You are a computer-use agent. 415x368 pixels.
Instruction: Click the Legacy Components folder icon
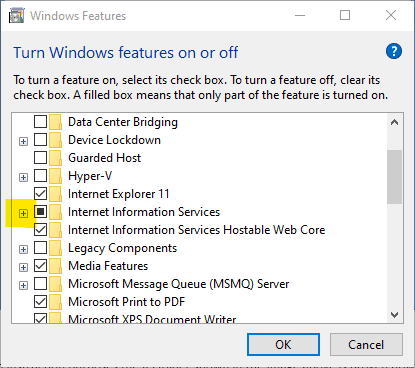55,248
